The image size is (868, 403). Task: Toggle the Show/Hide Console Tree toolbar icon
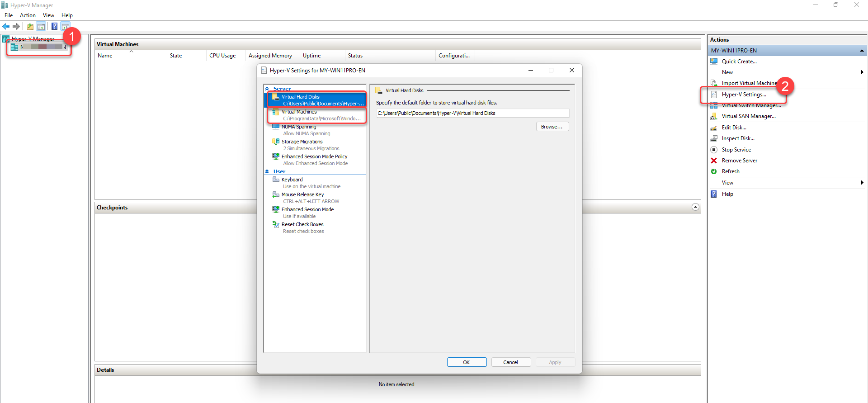(41, 26)
